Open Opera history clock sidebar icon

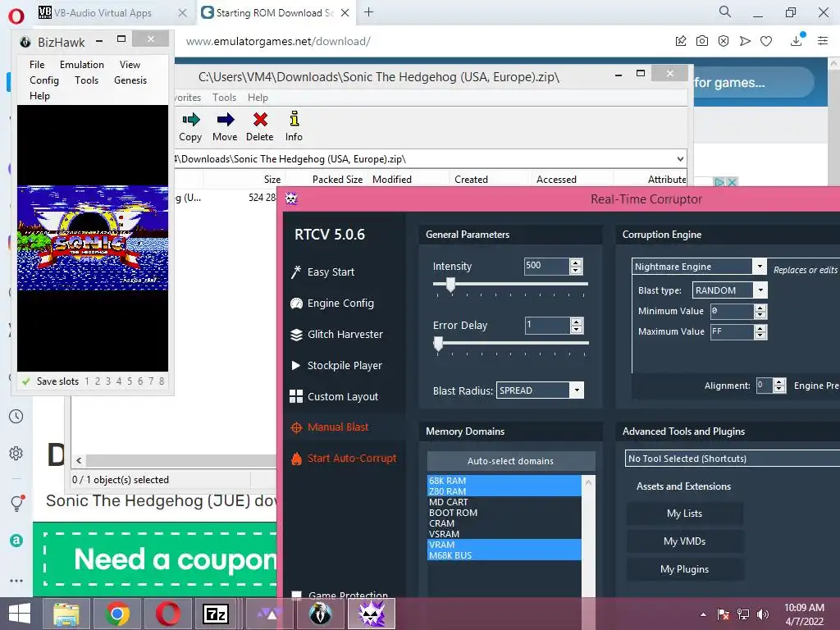[16, 416]
